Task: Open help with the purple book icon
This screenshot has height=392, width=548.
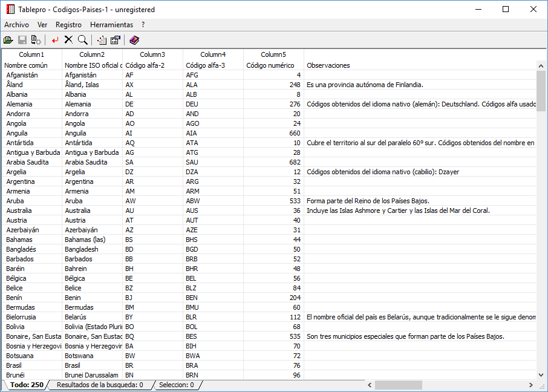Action: point(134,39)
